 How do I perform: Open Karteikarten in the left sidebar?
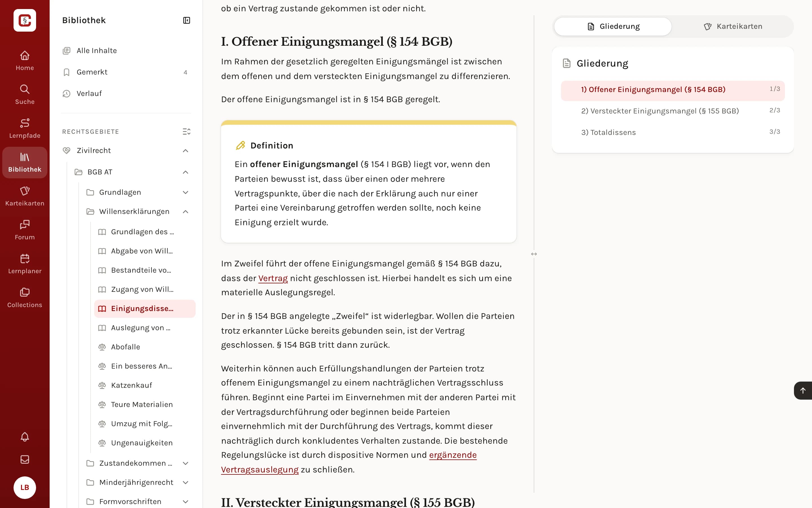tap(25, 196)
